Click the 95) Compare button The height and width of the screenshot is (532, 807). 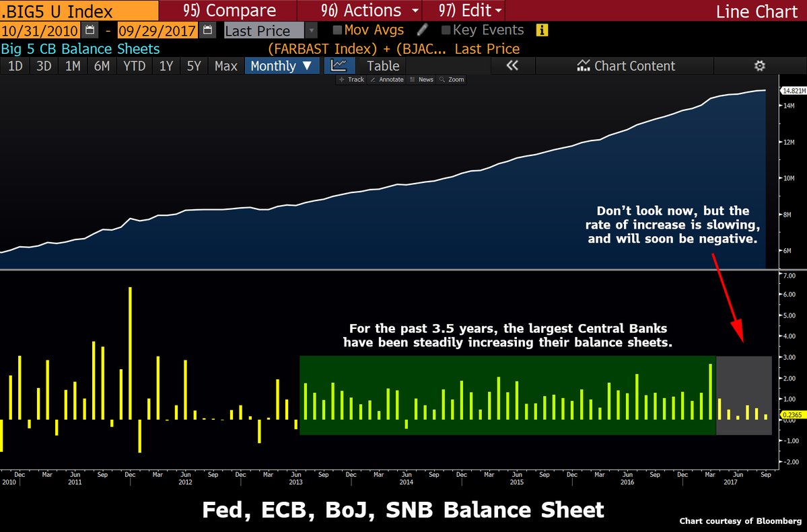(230, 10)
